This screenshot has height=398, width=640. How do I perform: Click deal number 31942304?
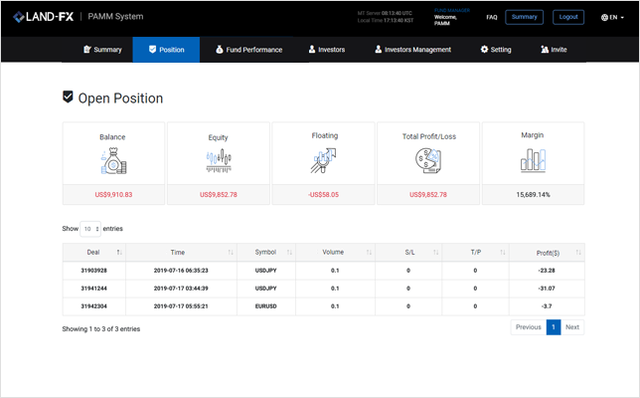pos(94,307)
